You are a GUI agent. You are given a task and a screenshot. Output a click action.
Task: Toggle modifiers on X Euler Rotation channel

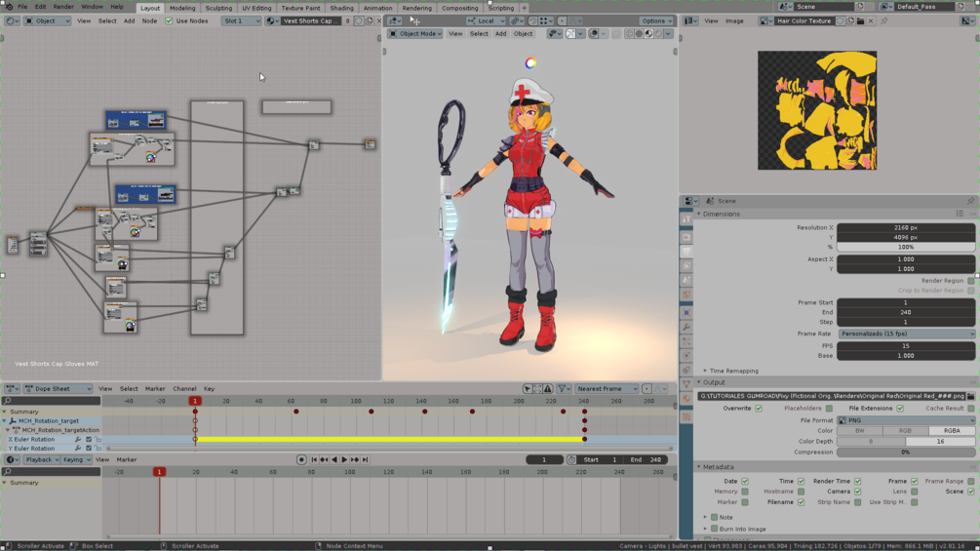pos(78,439)
